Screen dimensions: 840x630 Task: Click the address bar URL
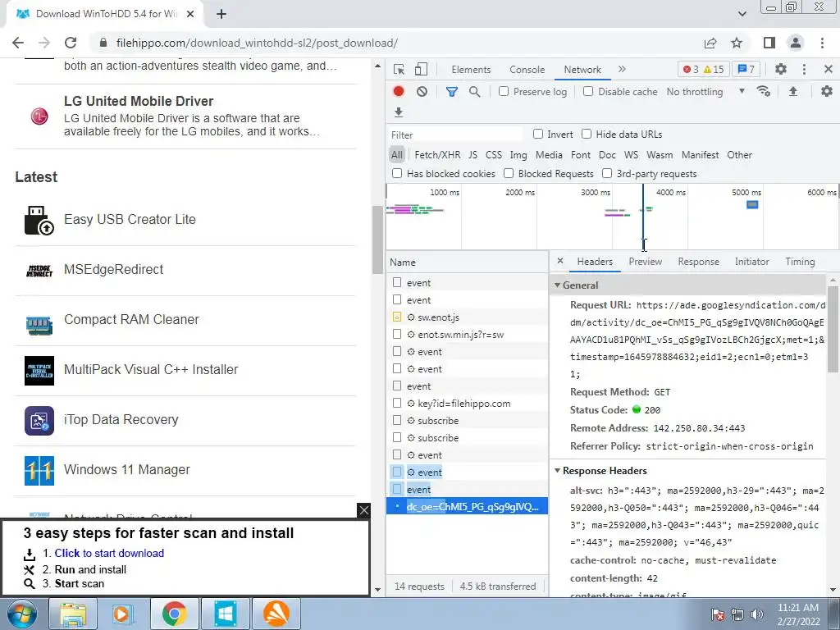click(257, 43)
